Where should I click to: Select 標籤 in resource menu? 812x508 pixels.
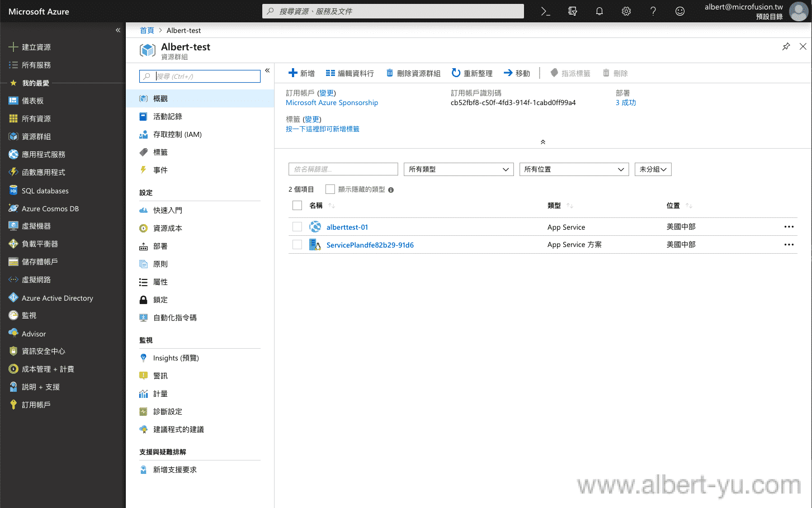pos(200,152)
